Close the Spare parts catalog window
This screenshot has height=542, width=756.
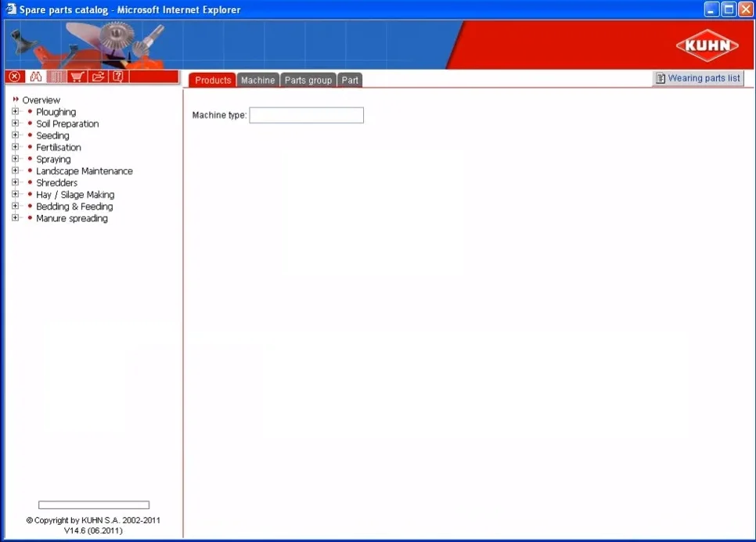pos(745,9)
